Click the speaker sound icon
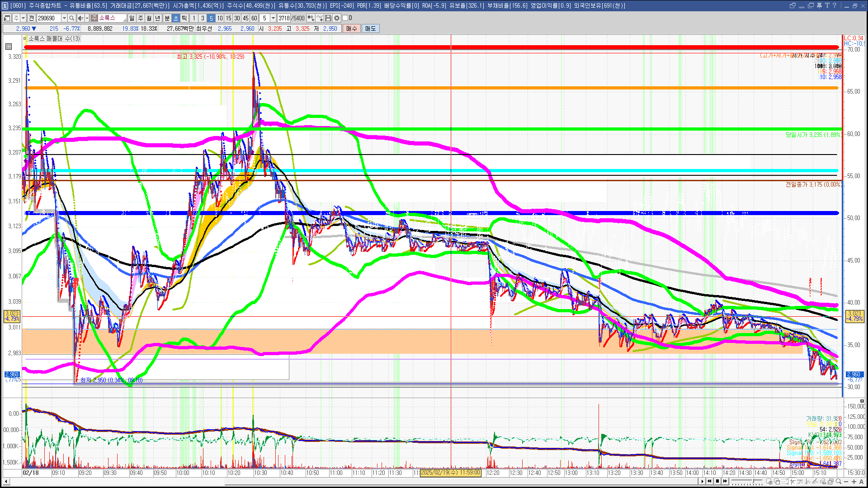868x488 pixels. pyautogui.click(x=80, y=18)
